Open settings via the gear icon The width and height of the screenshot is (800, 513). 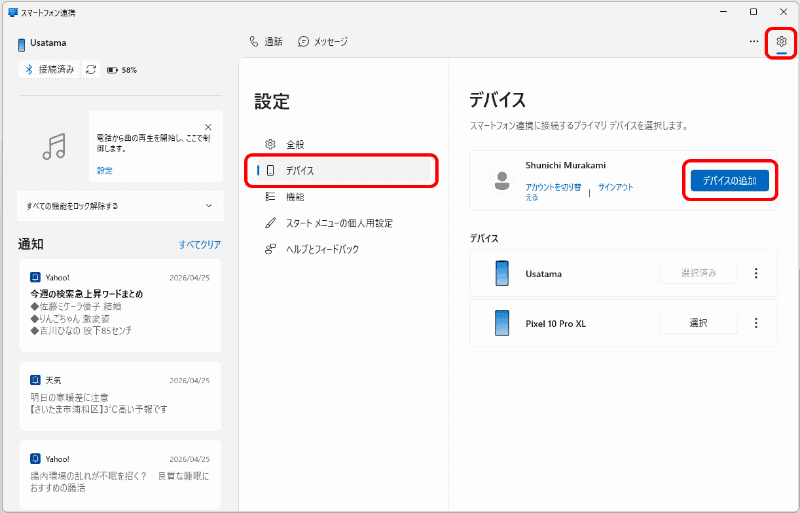(781, 41)
